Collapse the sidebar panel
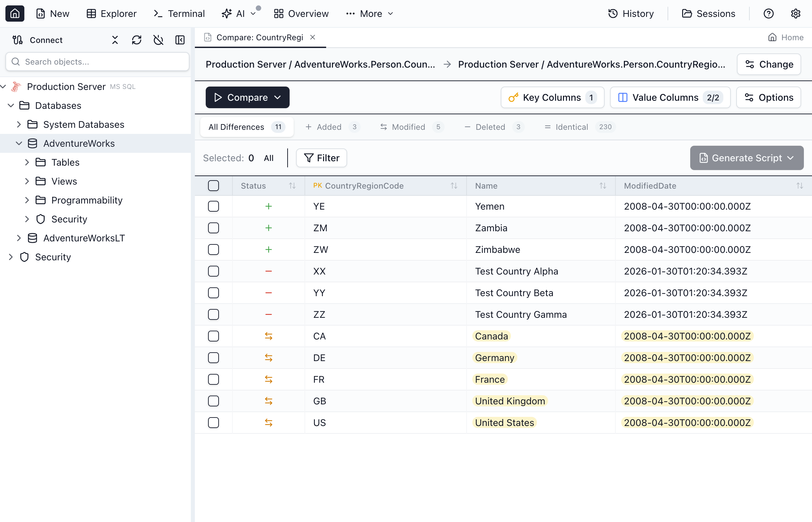This screenshot has height=522, width=812. pos(180,40)
